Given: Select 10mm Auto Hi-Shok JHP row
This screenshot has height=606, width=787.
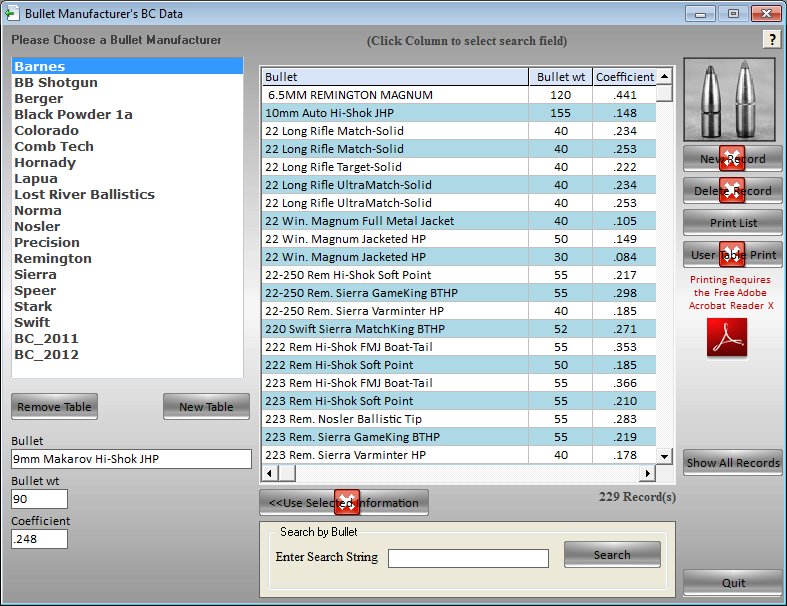Looking at the screenshot, I should click(x=459, y=113).
